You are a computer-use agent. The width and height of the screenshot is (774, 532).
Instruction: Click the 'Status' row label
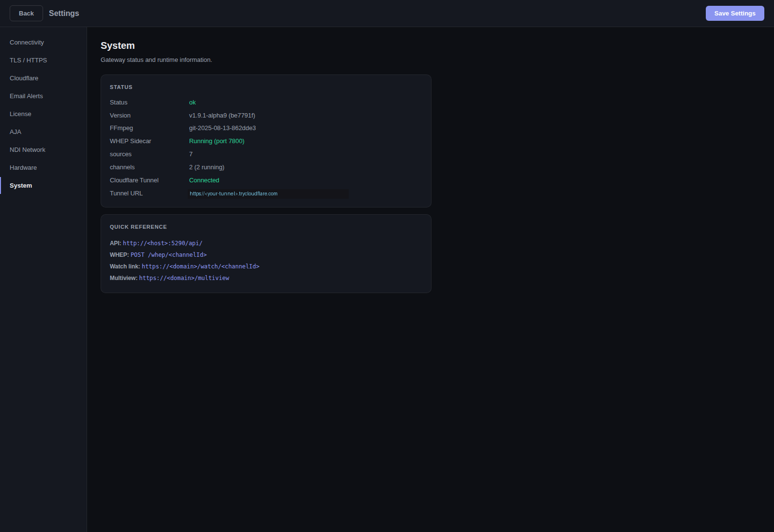(119, 103)
